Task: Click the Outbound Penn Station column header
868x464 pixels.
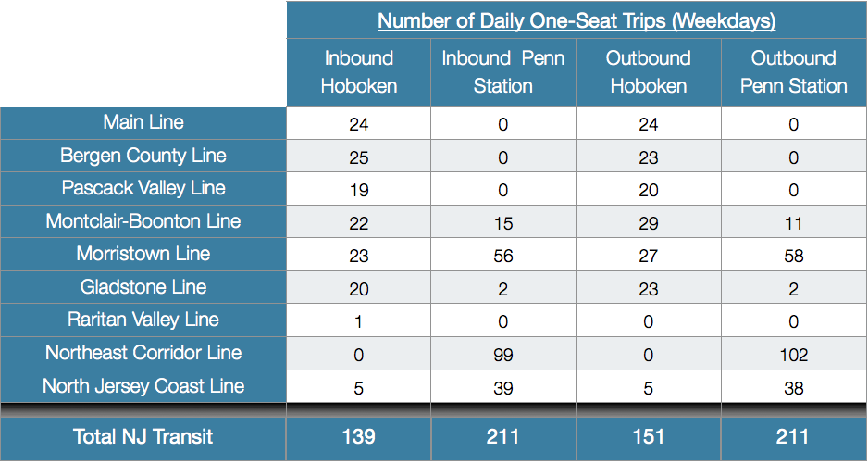Action: 794,72
